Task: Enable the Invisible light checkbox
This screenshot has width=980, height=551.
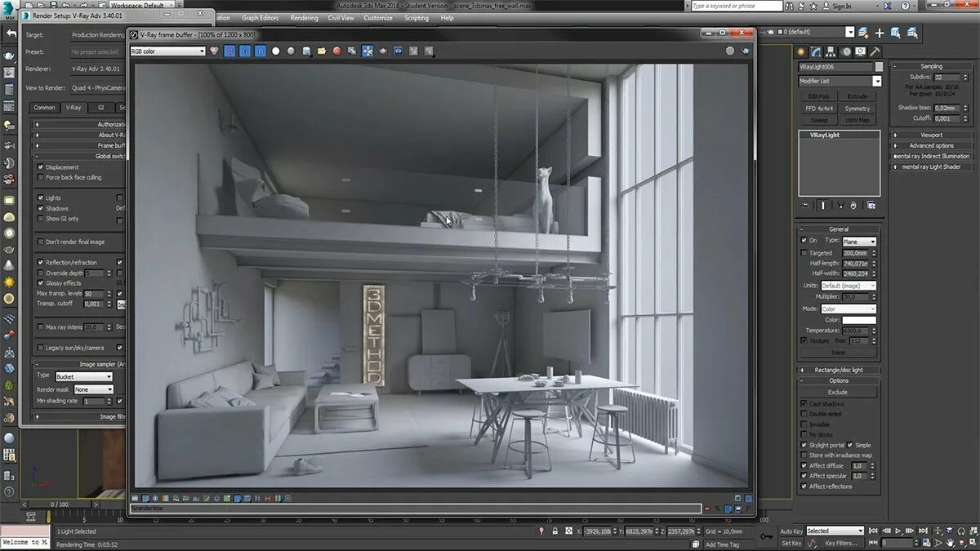Action: coord(804,424)
